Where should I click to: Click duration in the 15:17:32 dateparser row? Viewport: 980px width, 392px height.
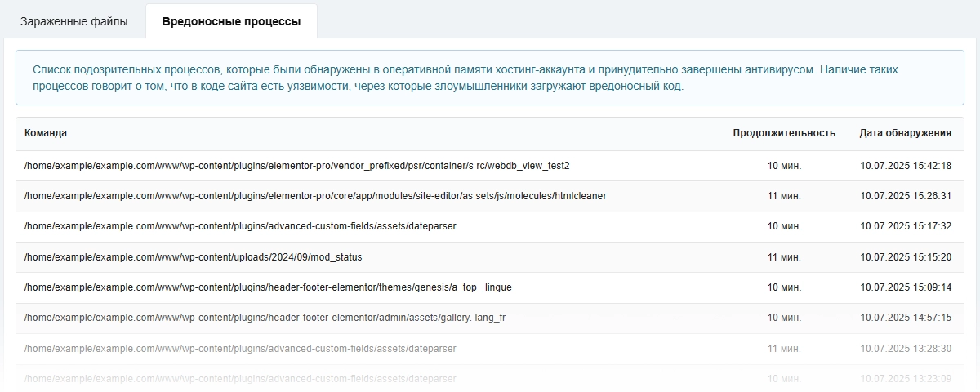784,226
